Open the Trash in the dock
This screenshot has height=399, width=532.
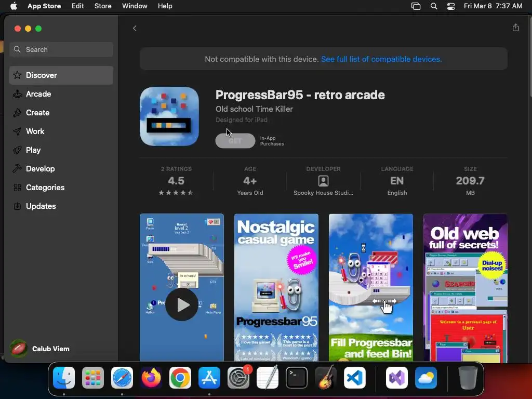[468, 378]
